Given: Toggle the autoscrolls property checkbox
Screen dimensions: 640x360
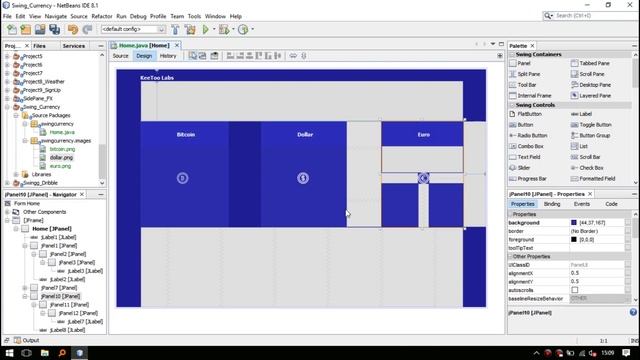Looking at the screenshot, I should click(575, 290).
